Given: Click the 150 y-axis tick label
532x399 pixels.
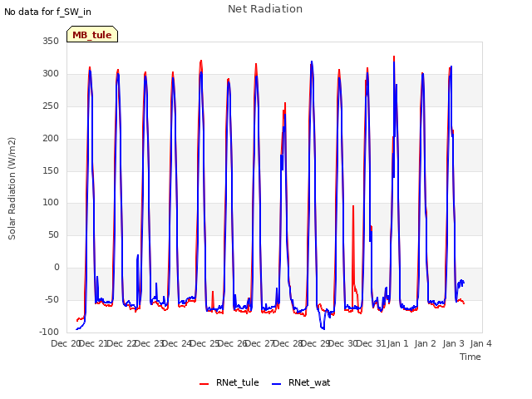Looking at the screenshot, I should point(51,170).
